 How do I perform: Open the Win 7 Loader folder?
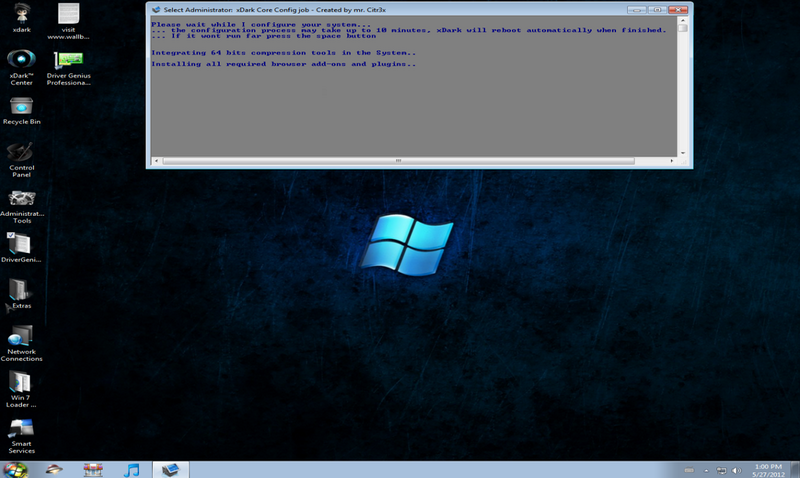click(x=21, y=389)
